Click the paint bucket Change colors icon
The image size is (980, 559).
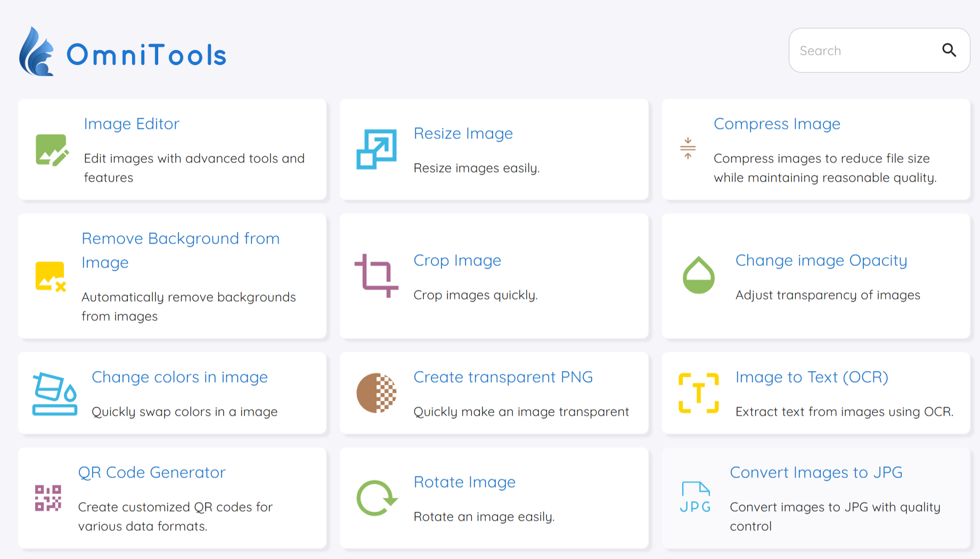(x=55, y=394)
